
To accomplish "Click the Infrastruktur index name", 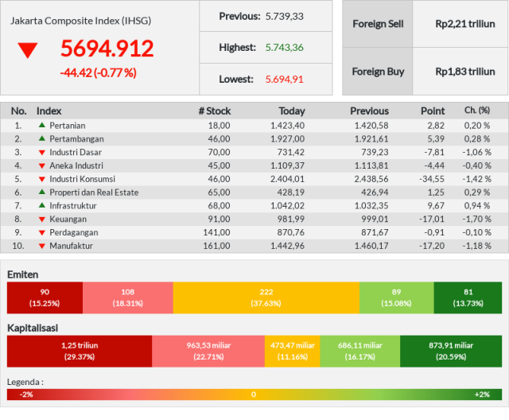I will [x=73, y=206].
